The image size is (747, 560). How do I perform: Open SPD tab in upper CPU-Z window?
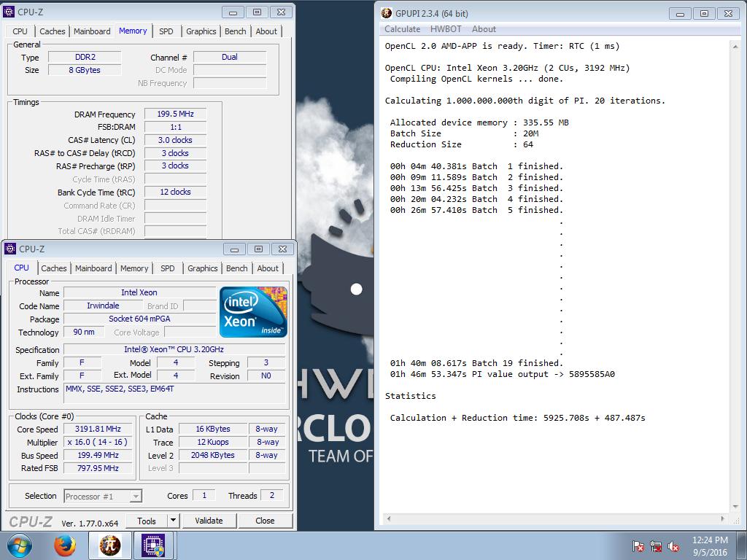point(166,31)
